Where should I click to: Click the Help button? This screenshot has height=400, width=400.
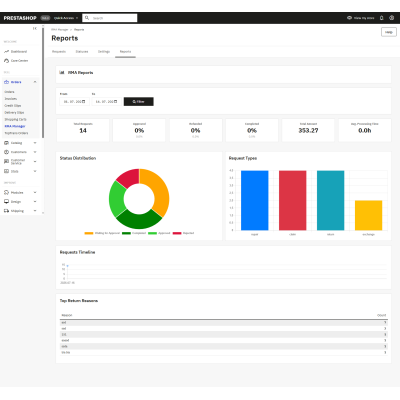tap(389, 32)
